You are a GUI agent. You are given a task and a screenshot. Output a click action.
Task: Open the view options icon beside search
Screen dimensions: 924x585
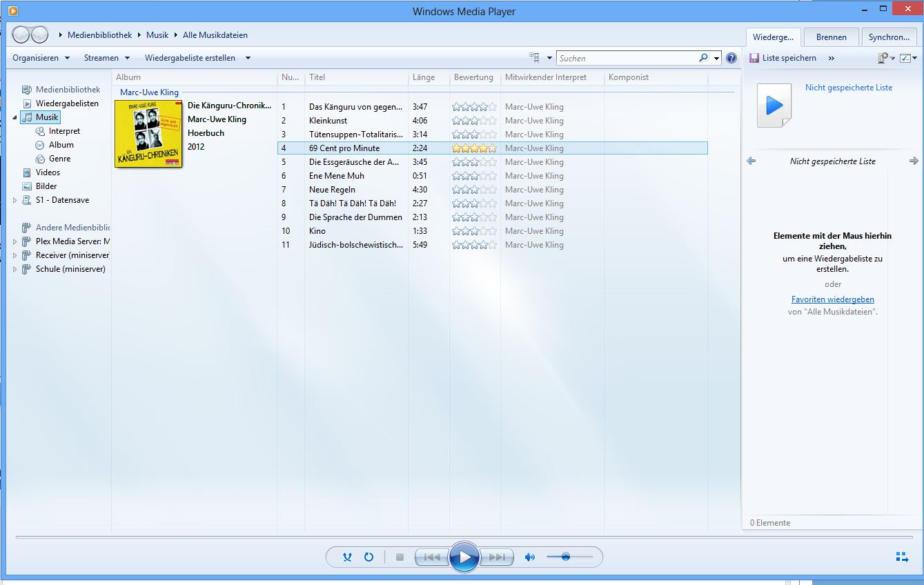534,58
